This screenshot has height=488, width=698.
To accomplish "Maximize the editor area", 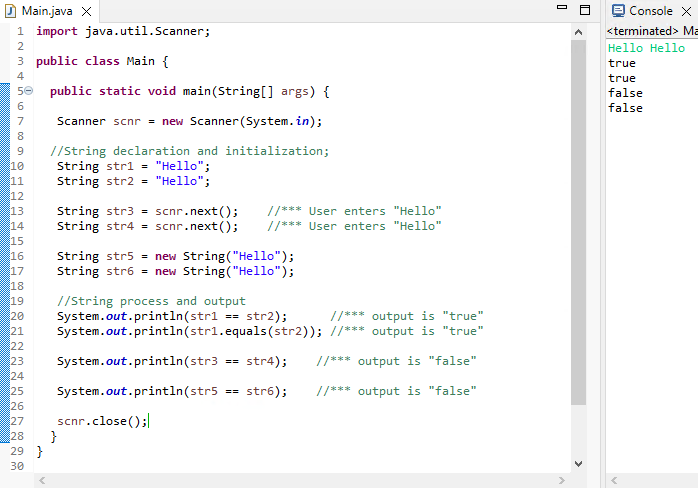I will coord(585,10).
